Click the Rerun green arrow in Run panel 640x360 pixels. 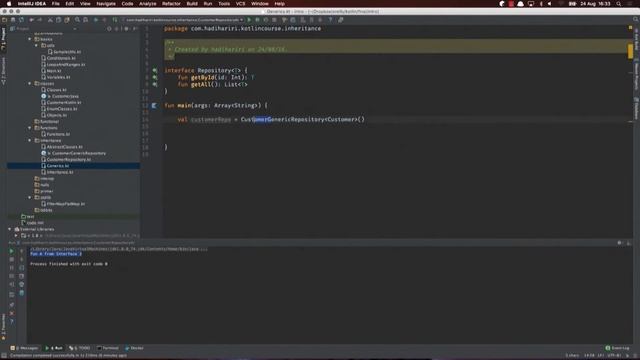coord(11,251)
